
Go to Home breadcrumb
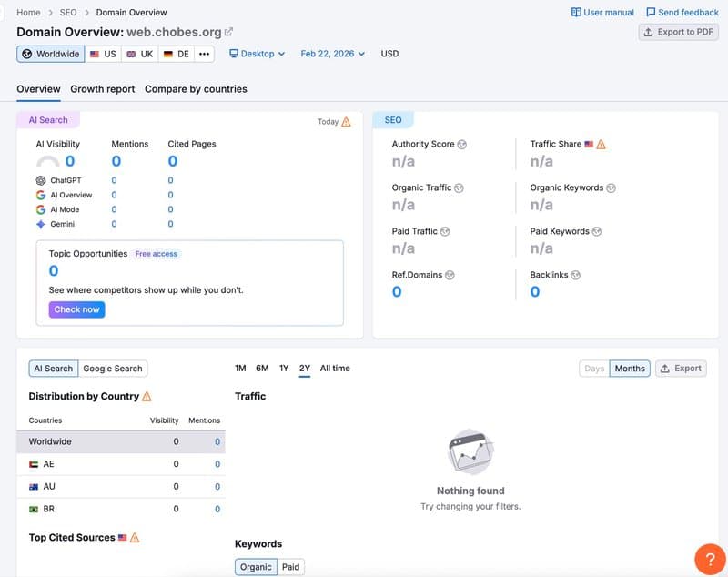click(x=28, y=13)
